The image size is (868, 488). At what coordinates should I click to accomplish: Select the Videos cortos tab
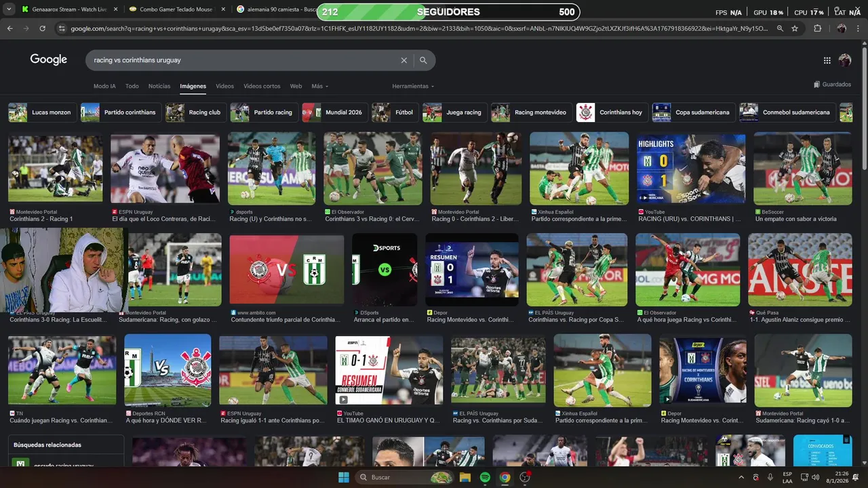click(x=262, y=86)
